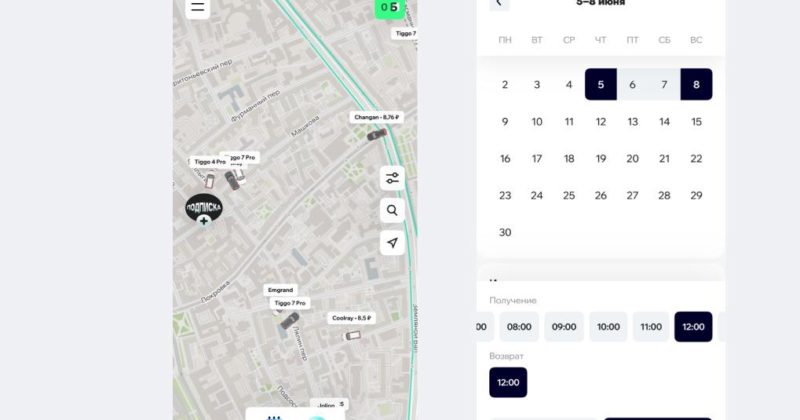Pick June 30 in the calendar
Screen dimensions: 800x420
[x=505, y=233]
